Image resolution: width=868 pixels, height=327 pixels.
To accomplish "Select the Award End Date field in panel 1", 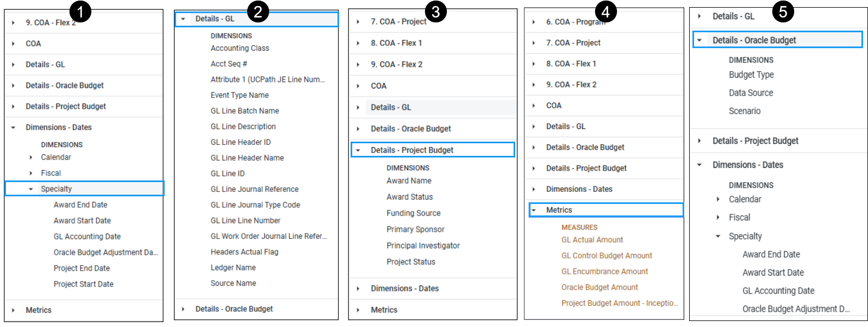I will pyautogui.click(x=80, y=205).
